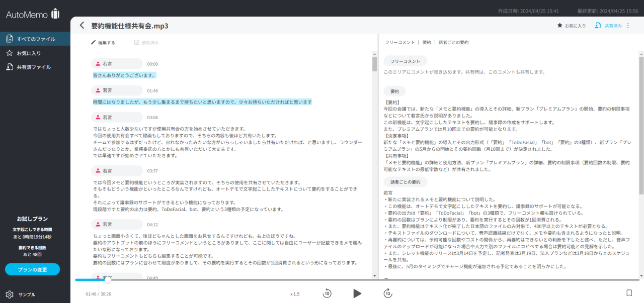This screenshot has height=303, width=644.
Task: Jump to timestamp 03:06
Action: 152,118
